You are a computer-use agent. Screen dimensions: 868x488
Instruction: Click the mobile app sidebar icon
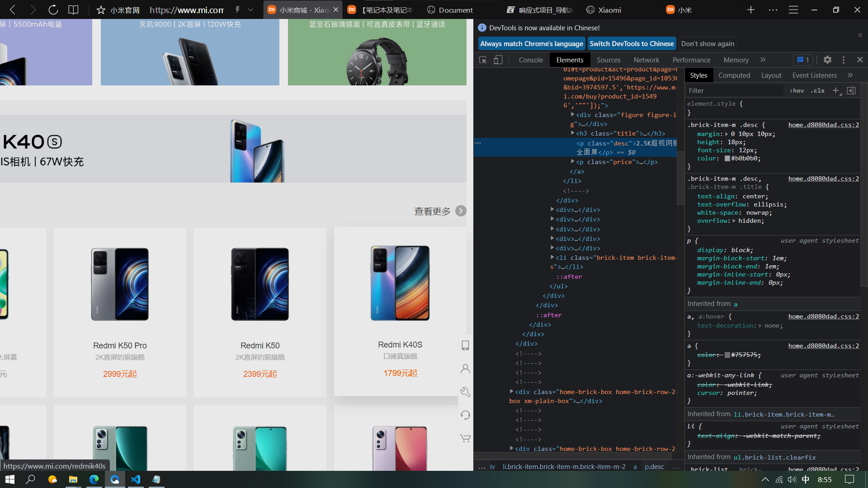pyautogui.click(x=465, y=345)
